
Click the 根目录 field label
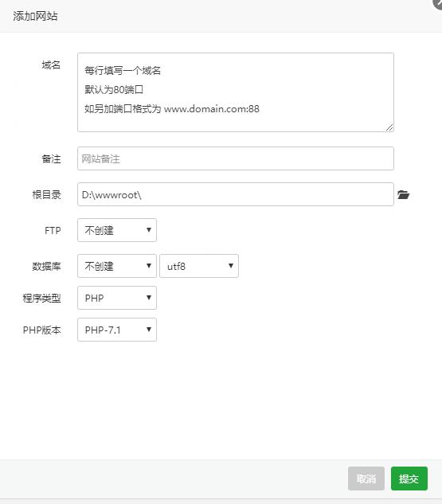[46, 194]
